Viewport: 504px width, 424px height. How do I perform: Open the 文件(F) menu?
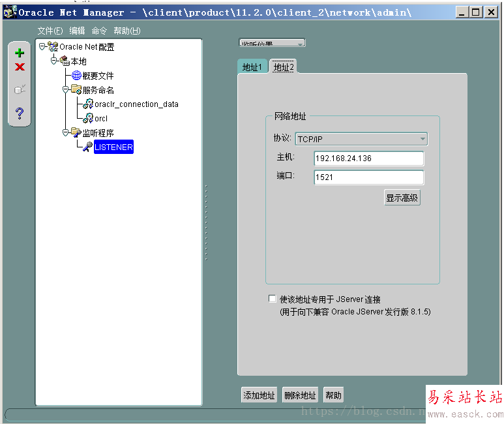click(50, 31)
